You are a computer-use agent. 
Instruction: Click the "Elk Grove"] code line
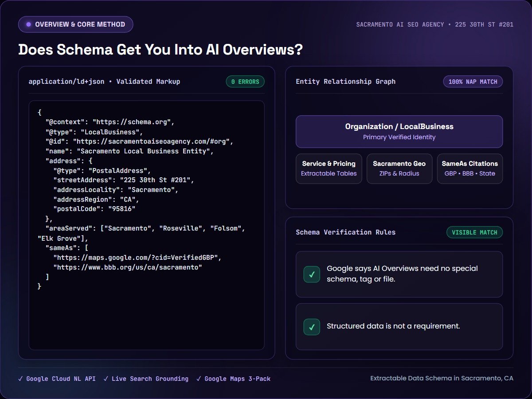click(63, 238)
